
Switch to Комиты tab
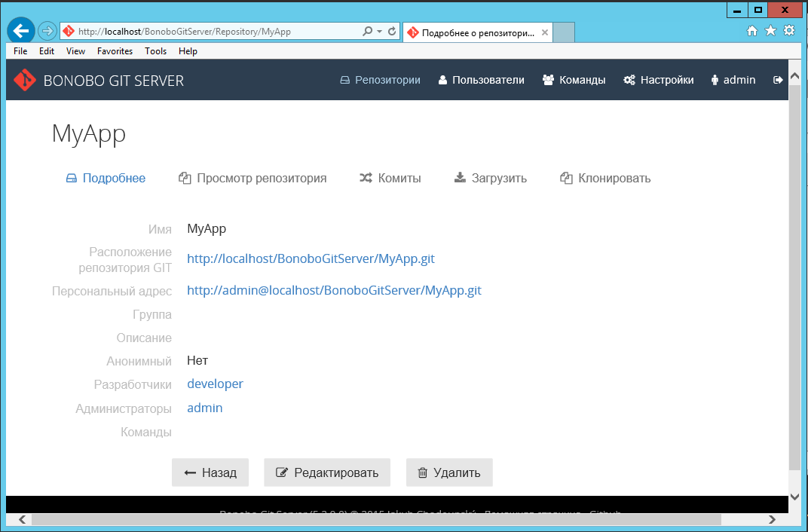click(x=390, y=178)
